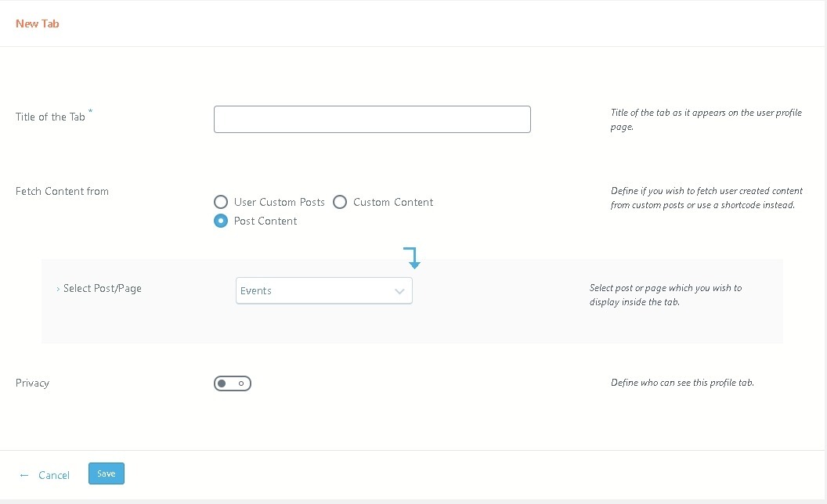Click the Title of the Tab text field

click(372, 120)
